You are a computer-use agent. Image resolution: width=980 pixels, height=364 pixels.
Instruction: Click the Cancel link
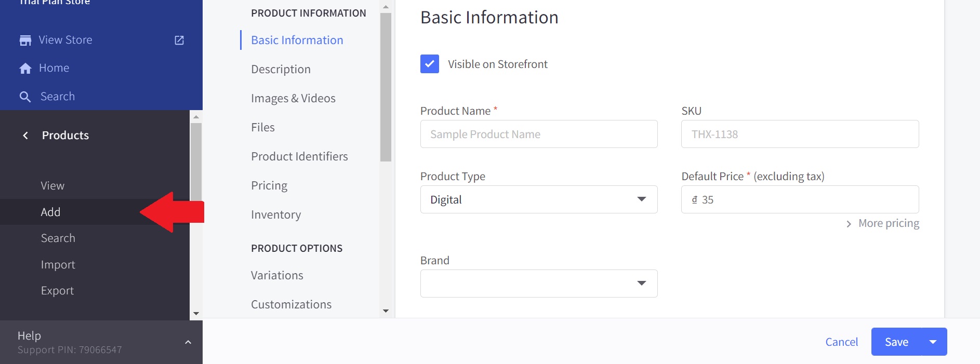(x=841, y=342)
